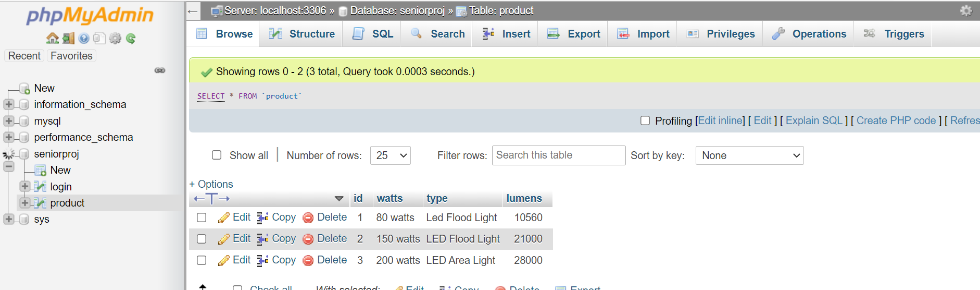
Task: Click the page settings gear icon top right
Action: coord(966,10)
